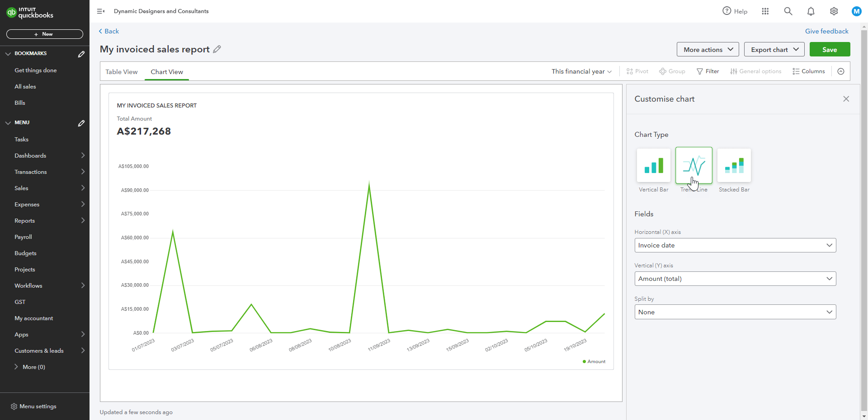Image resolution: width=868 pixels, height=420 pixels.
Task: Open the notifications bell
Action: coord(811,11)
